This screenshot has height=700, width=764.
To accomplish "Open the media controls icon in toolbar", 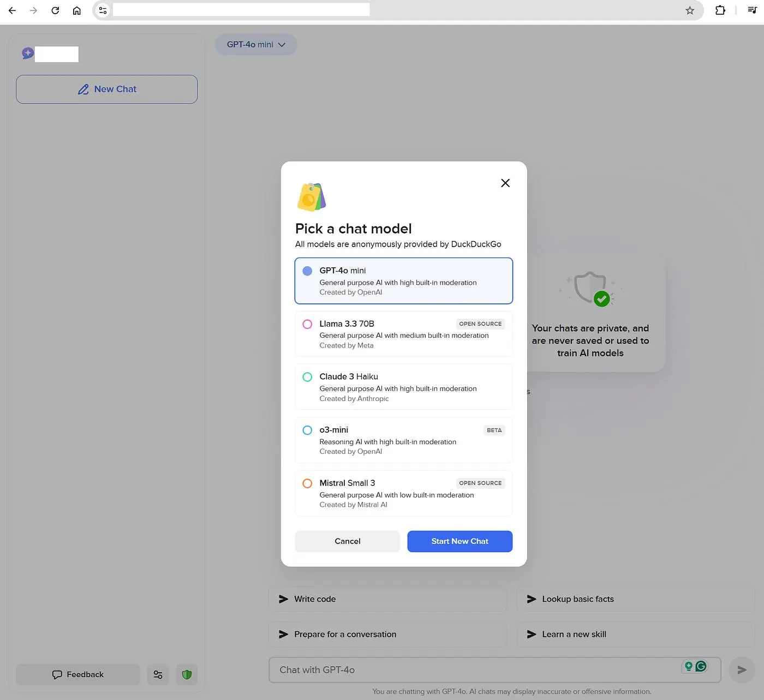I will [752, 10].
